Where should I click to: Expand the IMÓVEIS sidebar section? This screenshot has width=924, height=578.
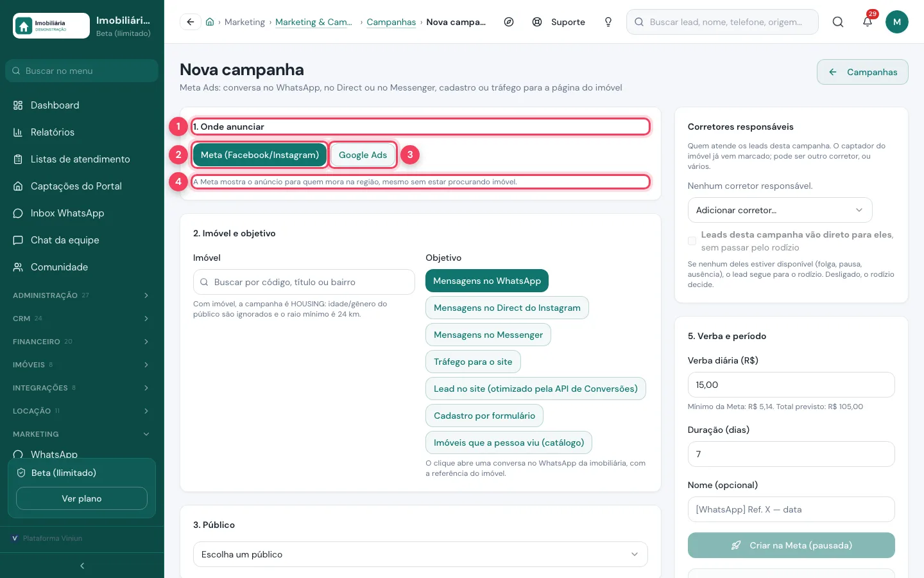tap(81, 365)
